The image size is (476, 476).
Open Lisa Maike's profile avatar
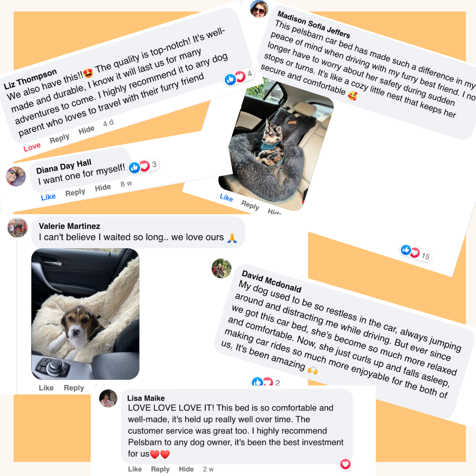(108, 398)
